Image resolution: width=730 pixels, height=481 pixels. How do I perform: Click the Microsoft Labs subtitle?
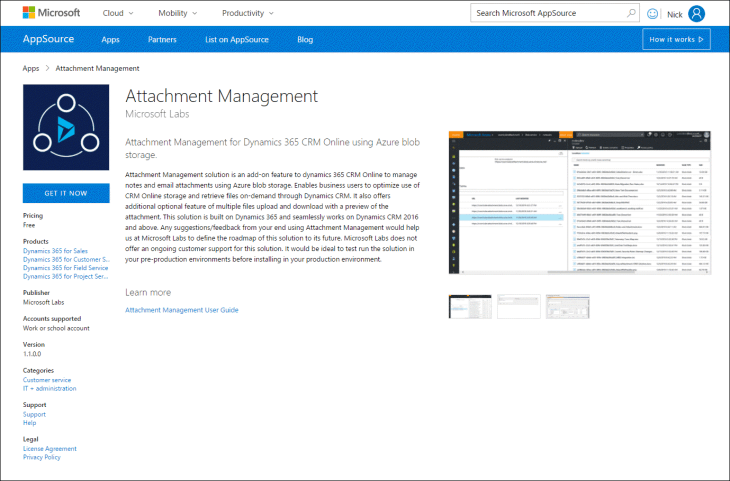pyautogui.click(x=157, y=114)
